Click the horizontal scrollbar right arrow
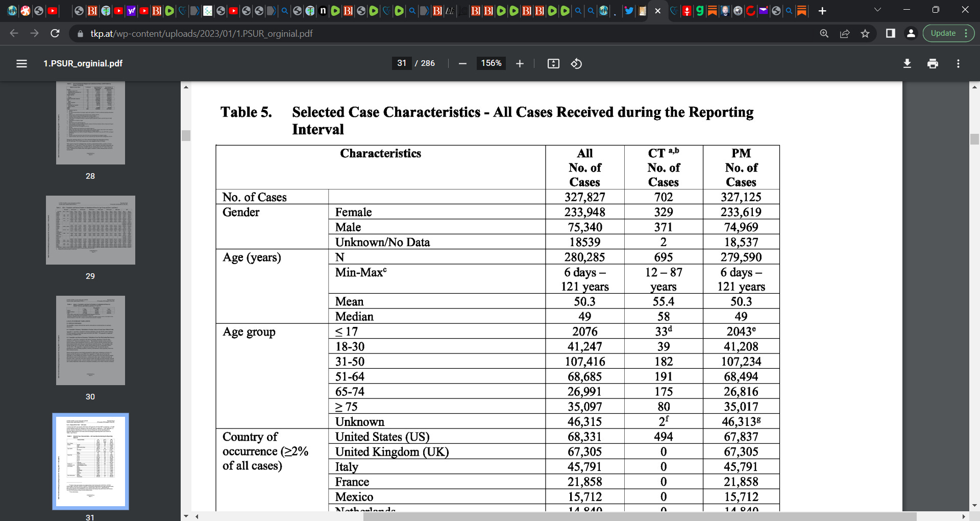Image resolution: width=980 pixels, height=521 pixels. click(963, 516)
